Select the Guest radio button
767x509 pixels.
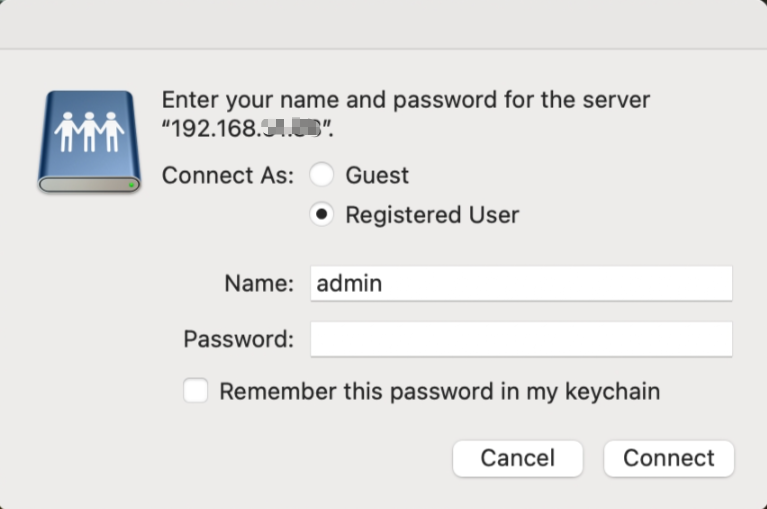[x=321, y=175]
